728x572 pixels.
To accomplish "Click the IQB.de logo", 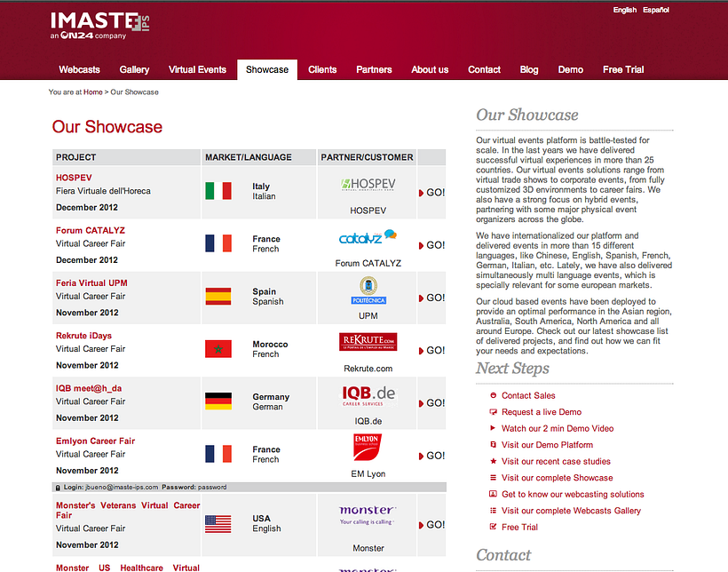I will (368, 396).
